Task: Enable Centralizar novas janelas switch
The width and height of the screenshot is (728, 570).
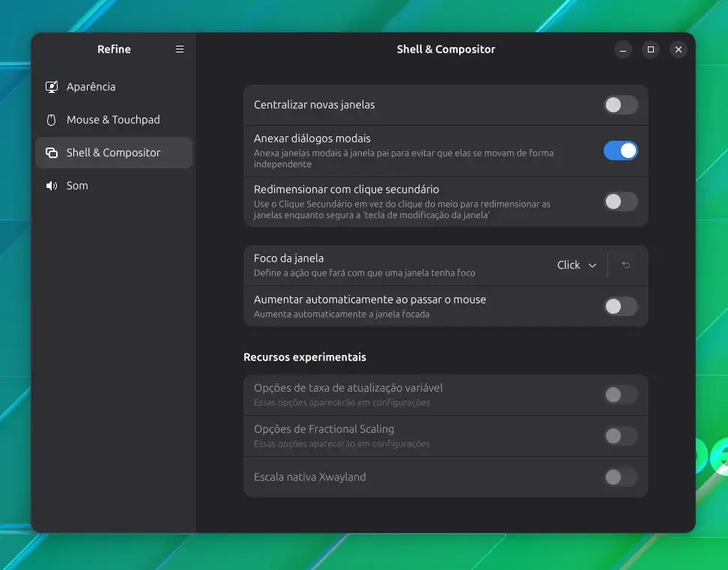Action: click(621, 105)
